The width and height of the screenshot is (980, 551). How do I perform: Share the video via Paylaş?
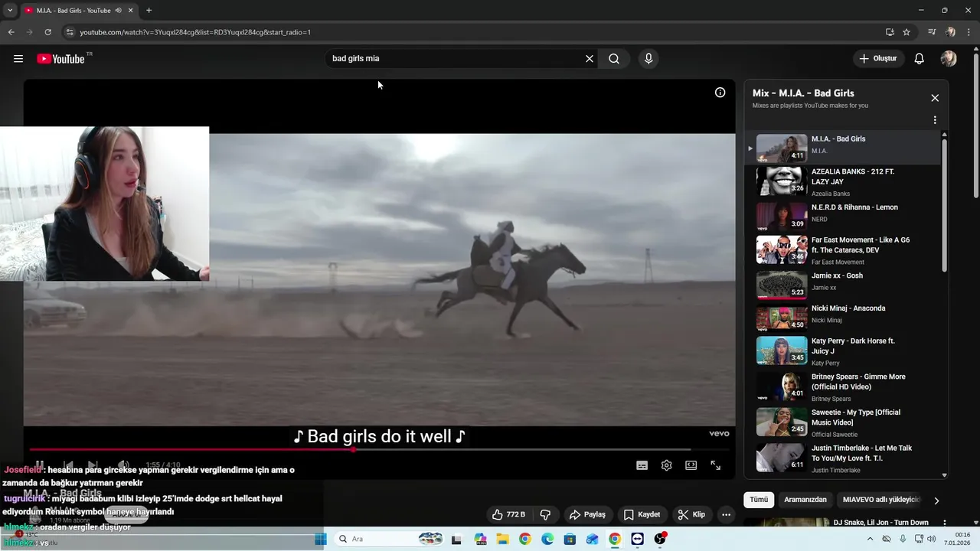click(x=587, y=514)
